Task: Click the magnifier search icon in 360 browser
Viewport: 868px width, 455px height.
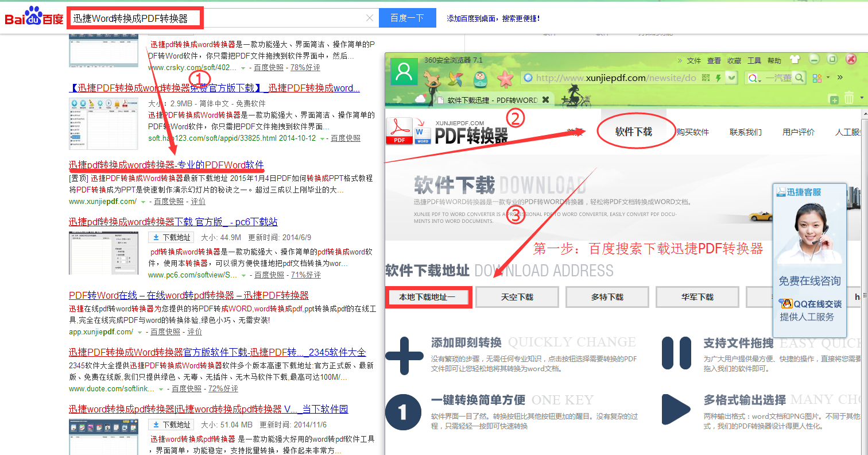Action: (799, 78)
